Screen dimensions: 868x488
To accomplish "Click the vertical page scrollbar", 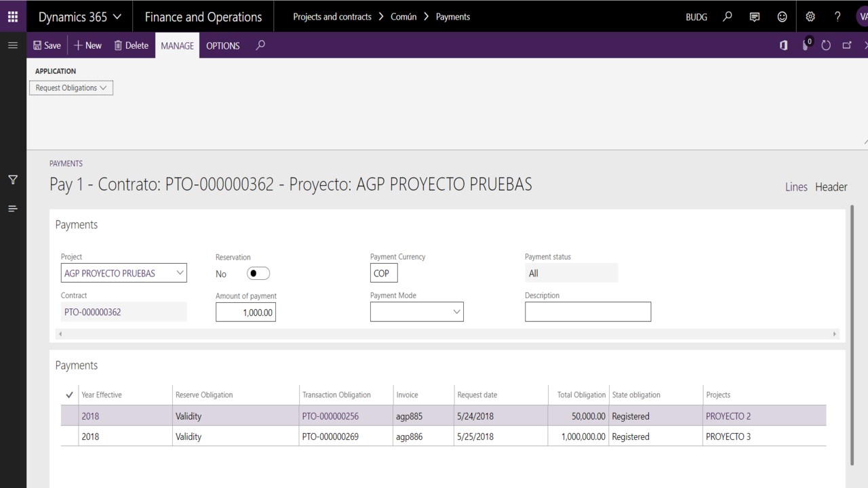I will point(852,335).
